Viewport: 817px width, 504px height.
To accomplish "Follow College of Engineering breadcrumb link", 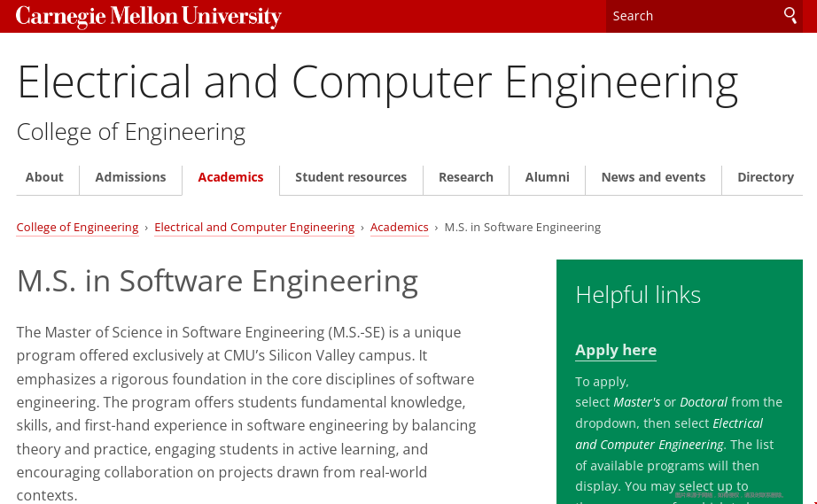I will coord(78,228).
